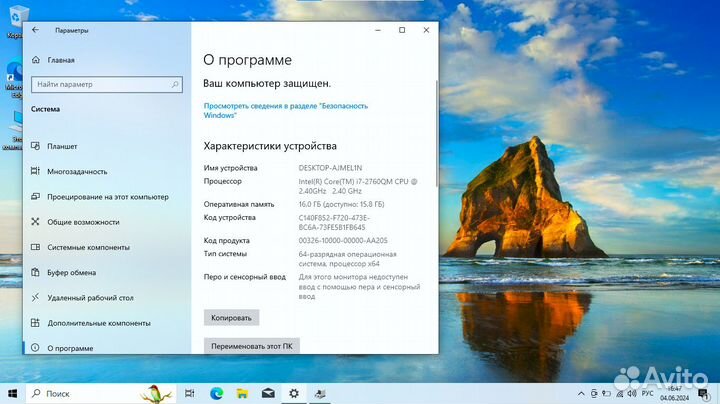The width and height of the screenshot is (720, 404).
Task: Maximize the Параметры window
Action: [x=402, y=30]
